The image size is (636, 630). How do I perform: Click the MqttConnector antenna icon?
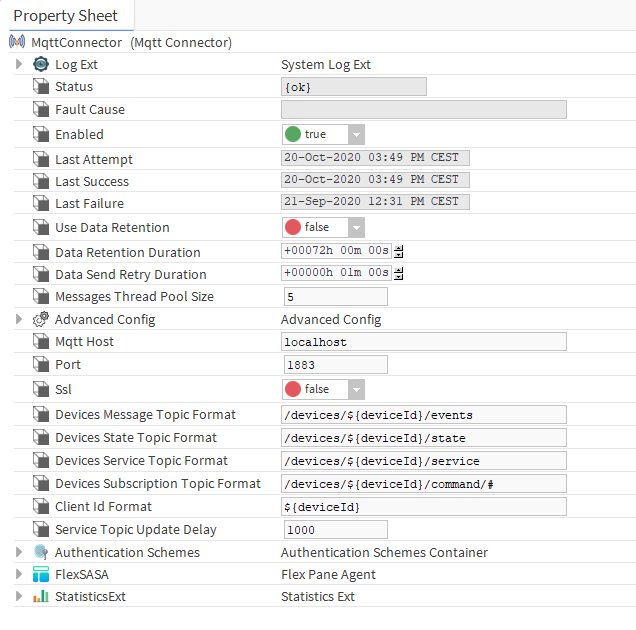pos(17,42)
